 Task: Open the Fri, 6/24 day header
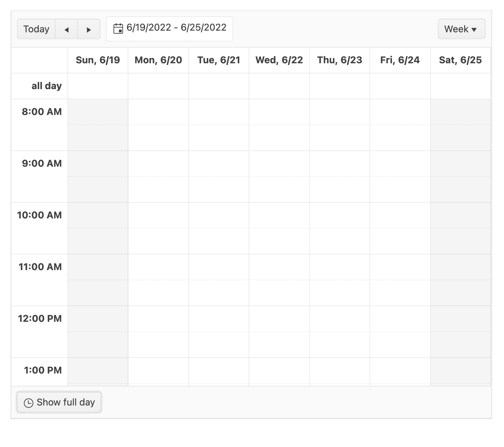[x=400, y=60]
